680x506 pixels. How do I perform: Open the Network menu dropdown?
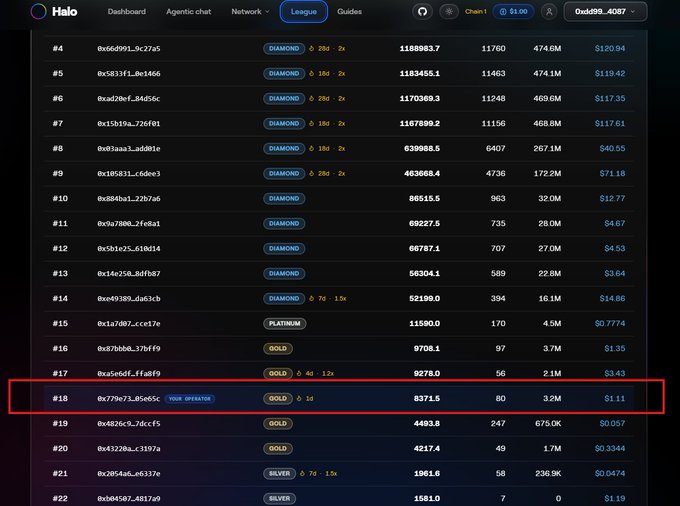click(250, 12)
